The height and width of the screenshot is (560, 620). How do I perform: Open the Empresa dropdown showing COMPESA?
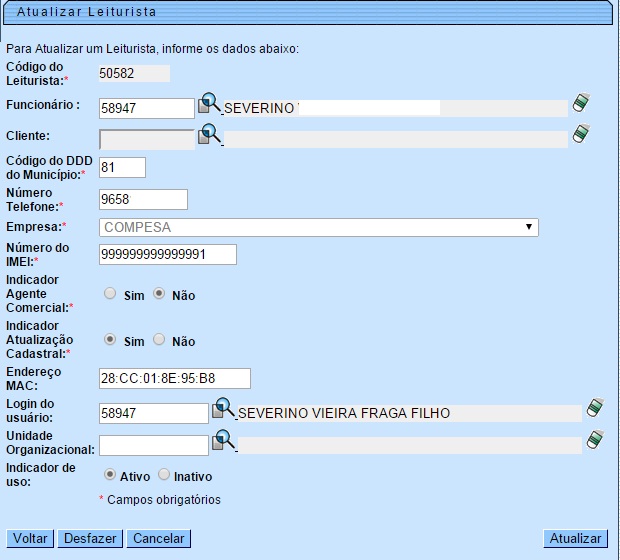tap(319, 227)
